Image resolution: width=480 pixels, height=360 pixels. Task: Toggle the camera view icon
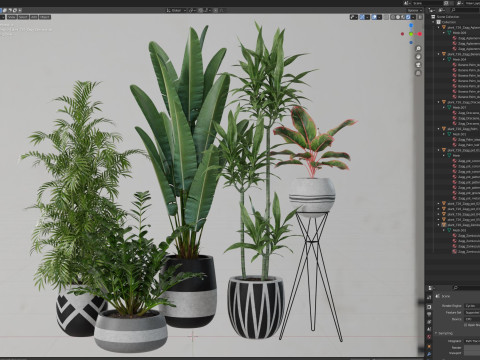[419, 65]
